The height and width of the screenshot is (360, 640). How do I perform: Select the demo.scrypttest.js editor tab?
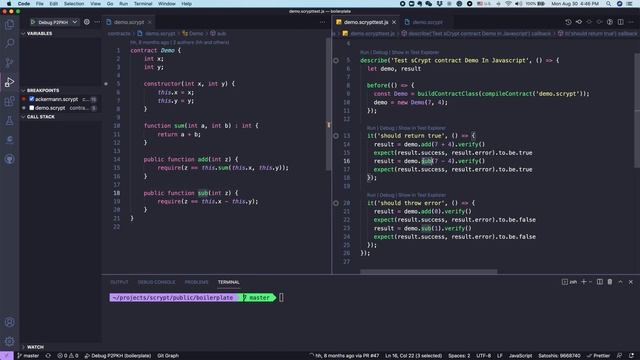click(x=366, y=22)
